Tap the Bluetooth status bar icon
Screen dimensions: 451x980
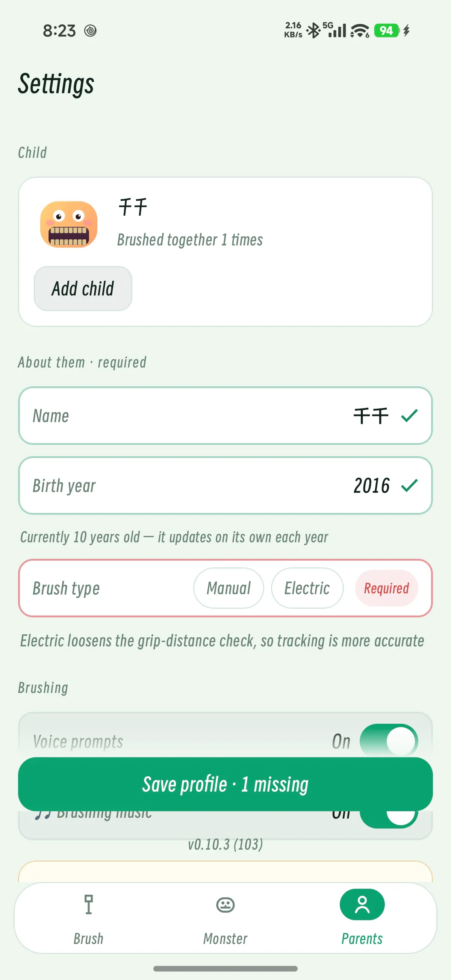[313, 30]
